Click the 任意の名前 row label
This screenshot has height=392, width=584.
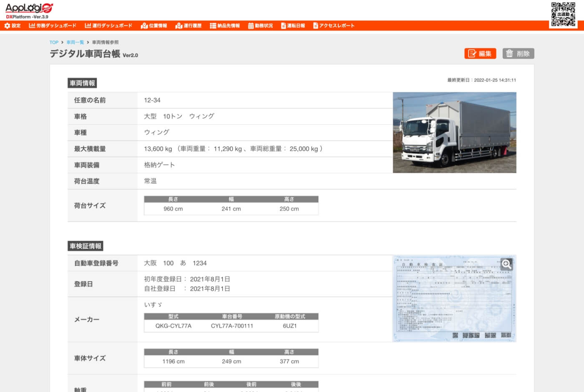coord(90,101)
